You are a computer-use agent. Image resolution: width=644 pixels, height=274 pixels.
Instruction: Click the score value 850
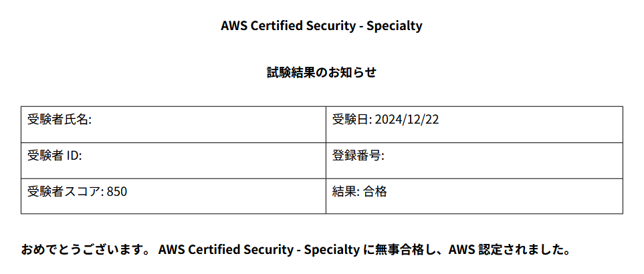(x=117, y=192)
